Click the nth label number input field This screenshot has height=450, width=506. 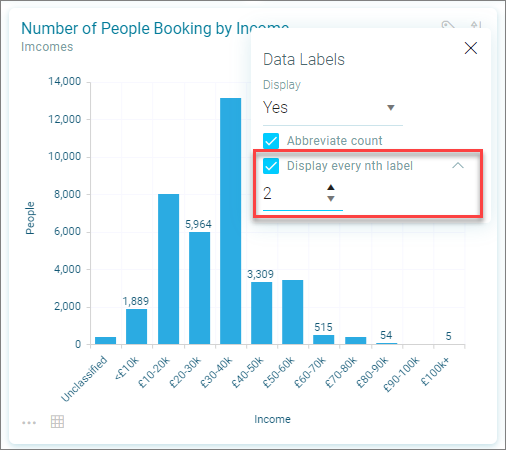pyautogui.click(x=293, y=193)
